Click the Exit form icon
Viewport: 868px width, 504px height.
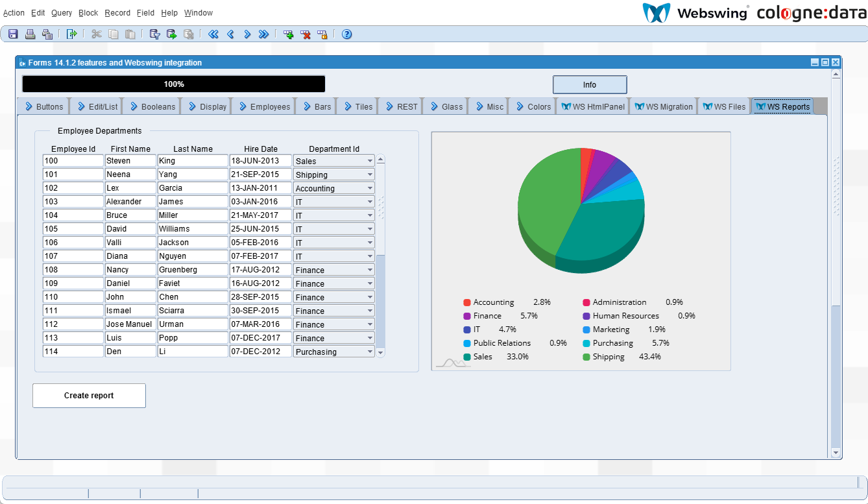(71, 34)
